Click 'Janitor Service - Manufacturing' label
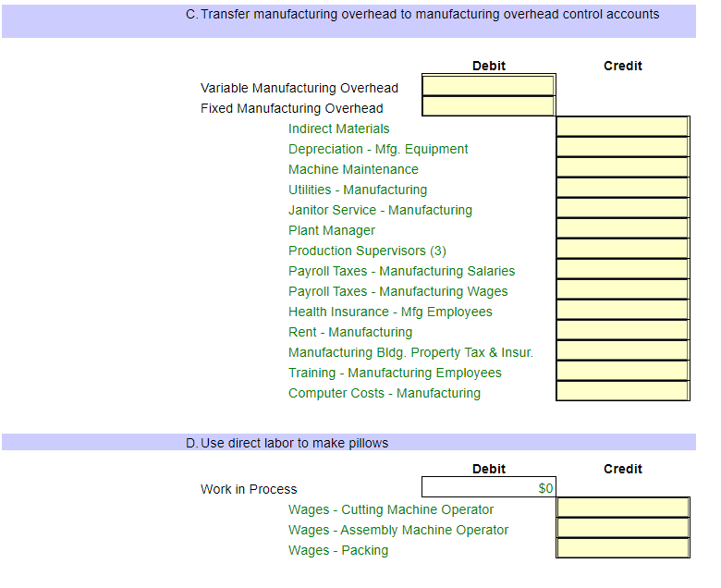721x588 pixels. [x=380, y=210]
